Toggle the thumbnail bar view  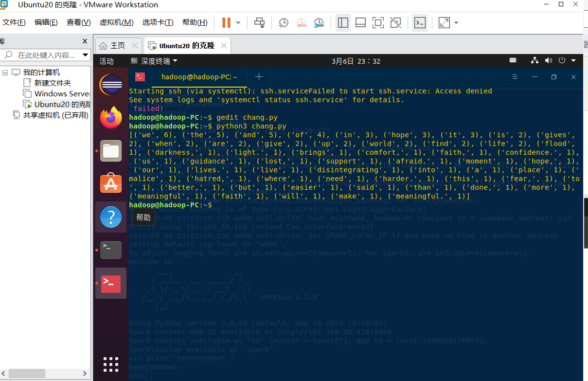[360, 22]
